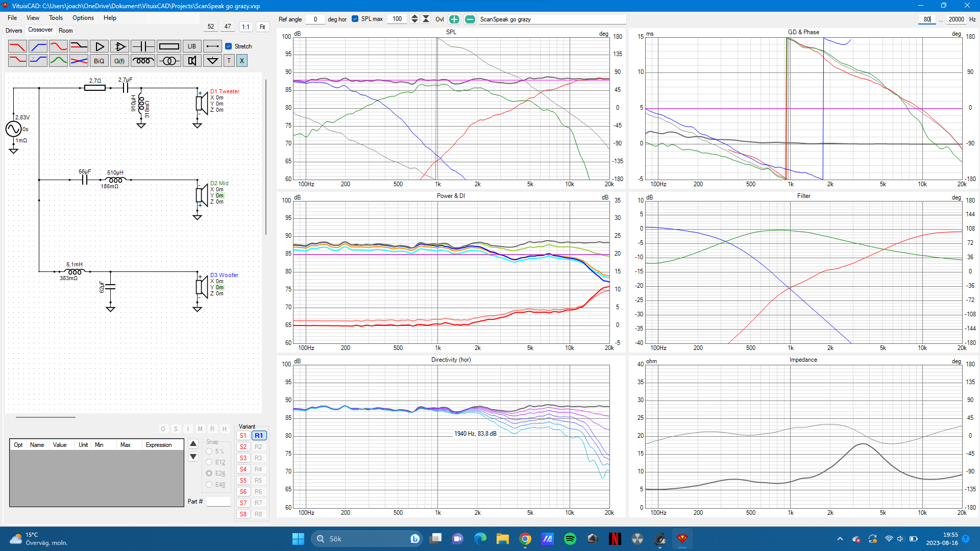The height and width of the screenshot is (551, 980).
Task: Click the Part # input field
Action: [x=218, y=502]
